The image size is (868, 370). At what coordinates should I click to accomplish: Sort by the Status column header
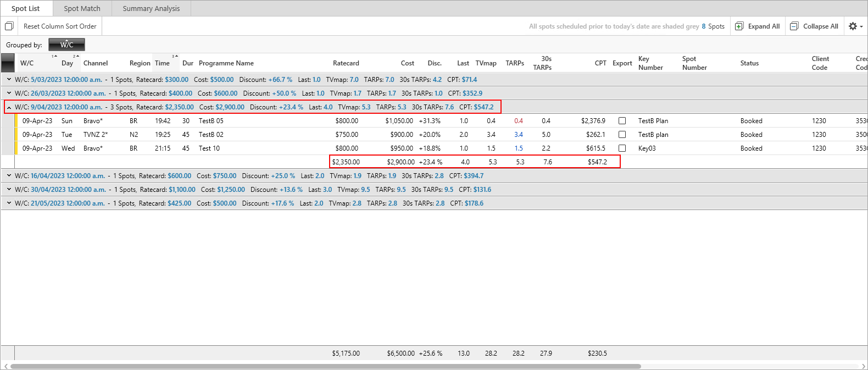click(x=749, y=63)
